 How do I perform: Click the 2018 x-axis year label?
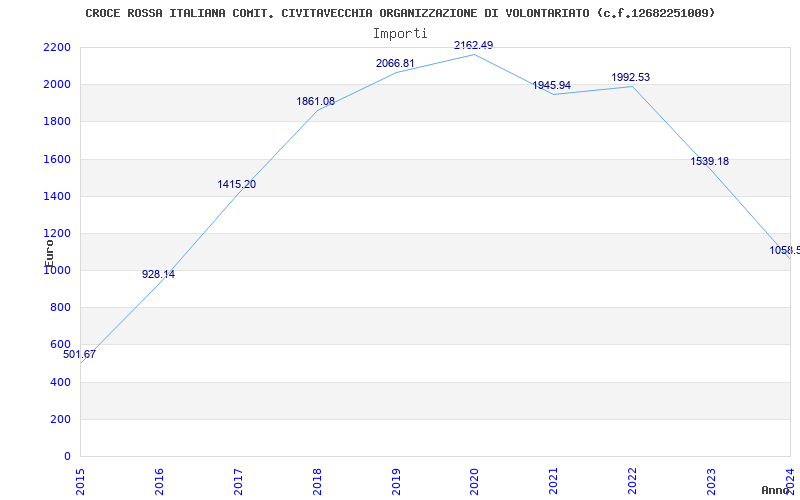317,481
